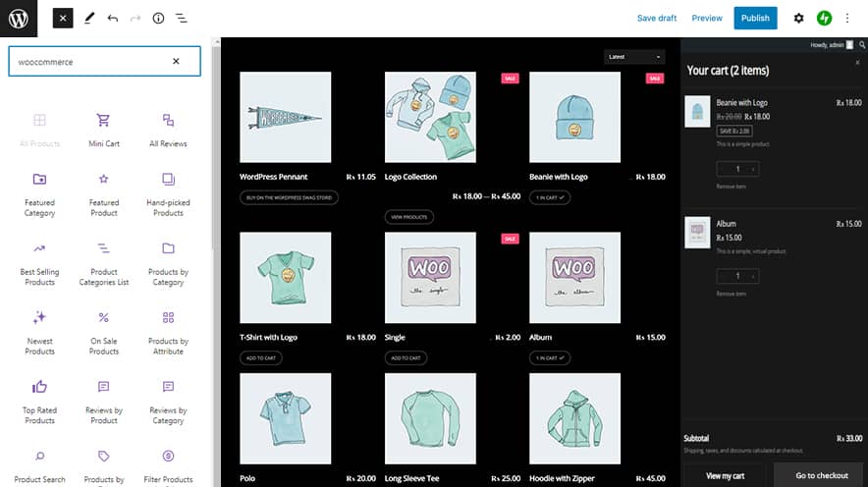
Task: Click Buy on the WordPress Swag Store
Action: click(x=289, y=197)
